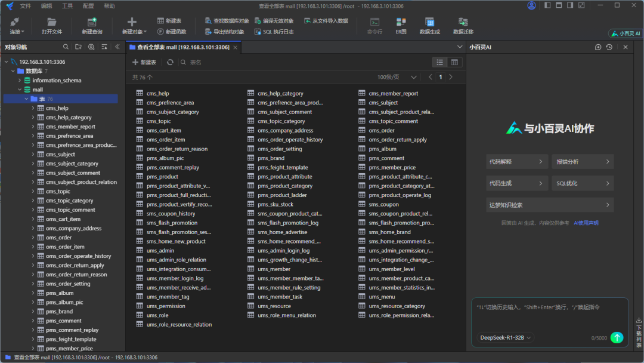Image resolution: width=644 pixels, height=363 pixels.
Task: Open the AI使用声明 link
Action: [586, 223]
